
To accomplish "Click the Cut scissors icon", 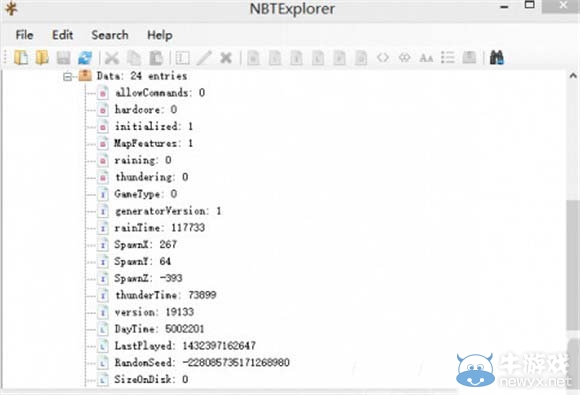I will [x=112, y=58].
